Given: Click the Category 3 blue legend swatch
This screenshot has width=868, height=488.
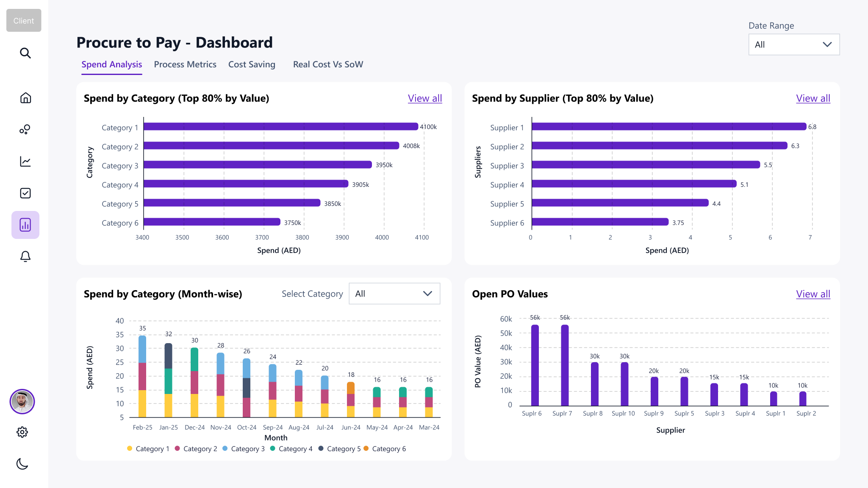Looking at the screenshot, I should 225,448.
